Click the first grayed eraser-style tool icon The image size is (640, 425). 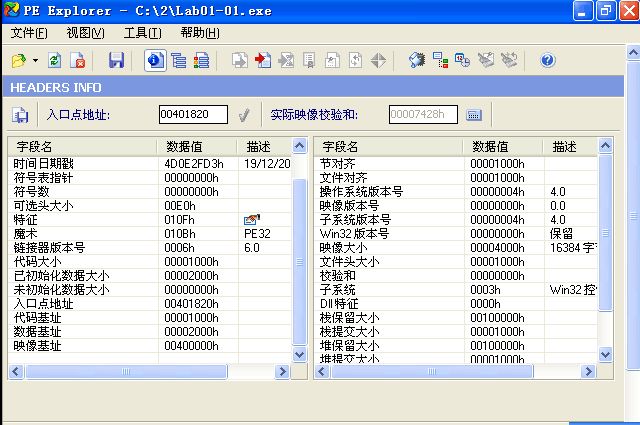pyautogui.click(x=486, y=61)
